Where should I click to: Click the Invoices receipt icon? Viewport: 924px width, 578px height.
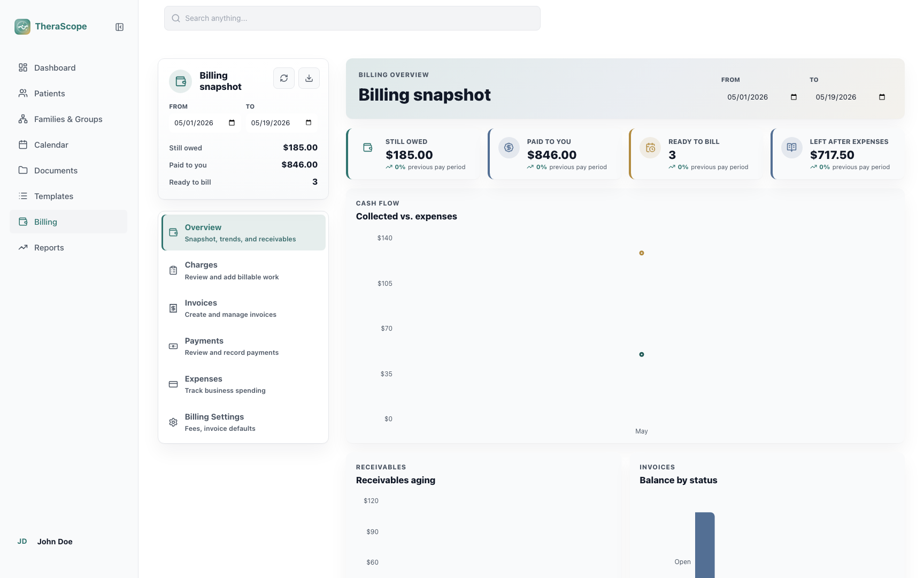click(173, 308)
